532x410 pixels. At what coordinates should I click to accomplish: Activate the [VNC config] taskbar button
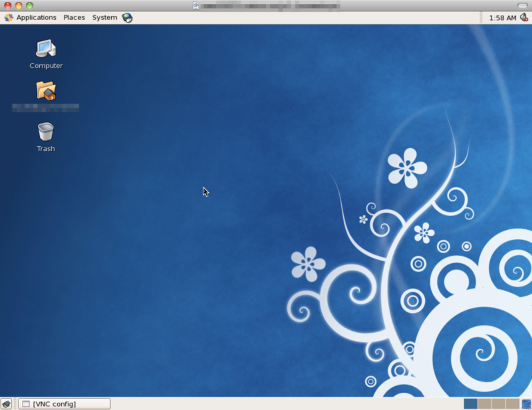[x=64, y=404]
